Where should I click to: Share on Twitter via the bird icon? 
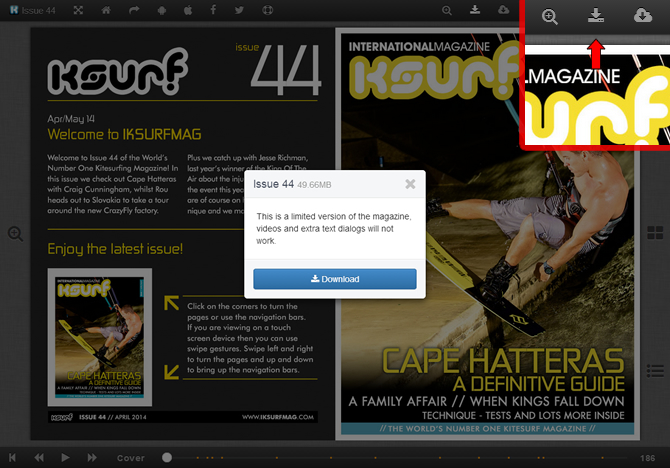click(x=239, y=10)
